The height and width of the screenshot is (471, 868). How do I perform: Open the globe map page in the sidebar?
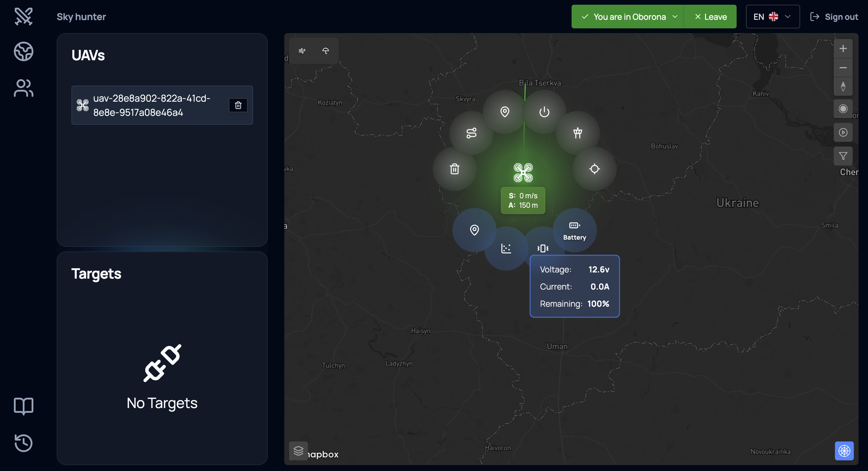[x=24, y=52]
